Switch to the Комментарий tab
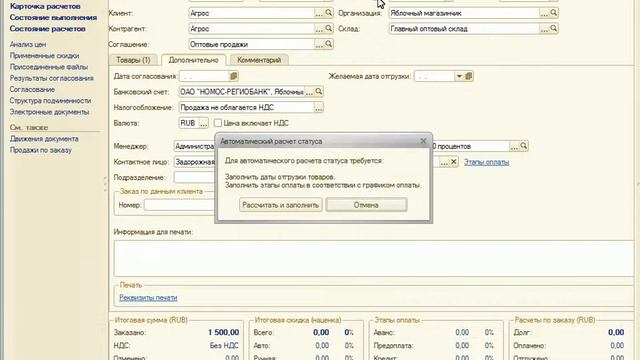Viewport: 640px width, 360px height. click(259, 60)
